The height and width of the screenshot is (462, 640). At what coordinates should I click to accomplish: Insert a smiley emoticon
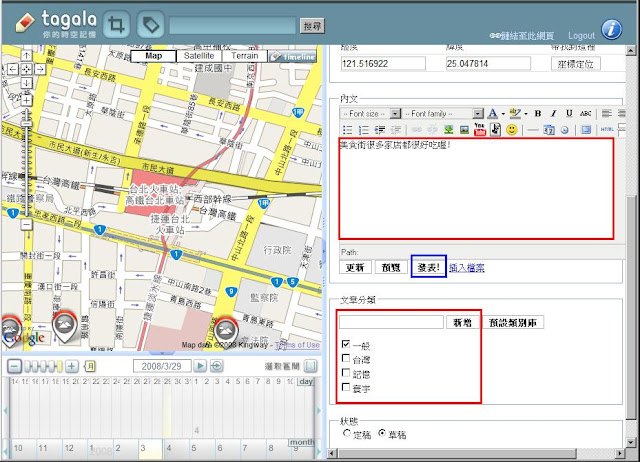point(511,130)
